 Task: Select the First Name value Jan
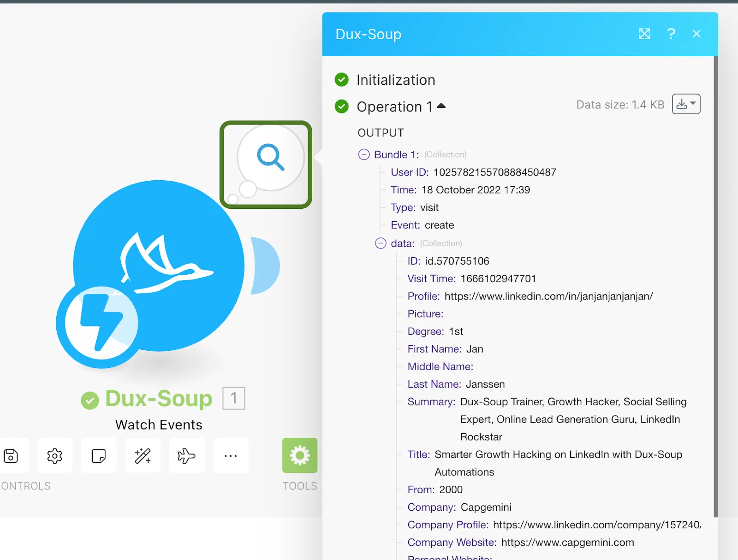(x=475, y=349)
